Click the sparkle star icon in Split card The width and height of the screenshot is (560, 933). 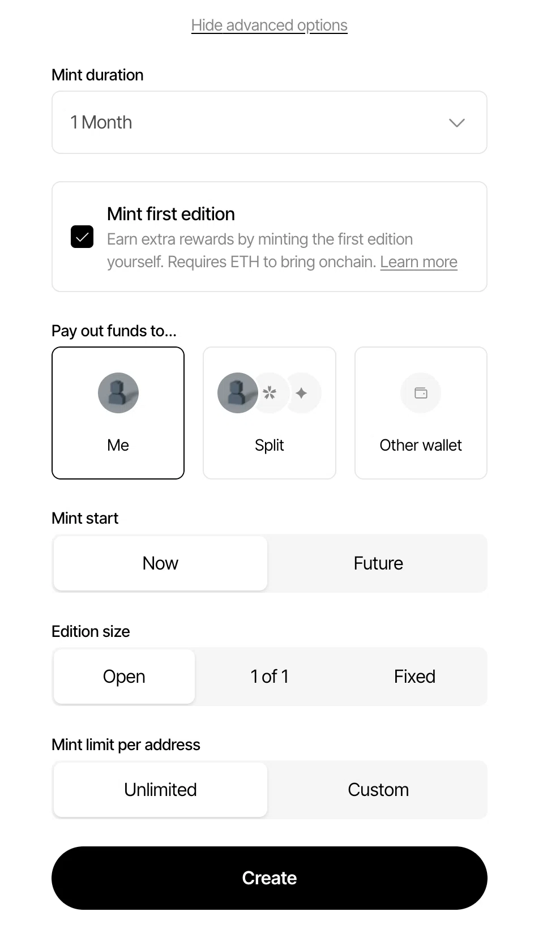(301, 392)
